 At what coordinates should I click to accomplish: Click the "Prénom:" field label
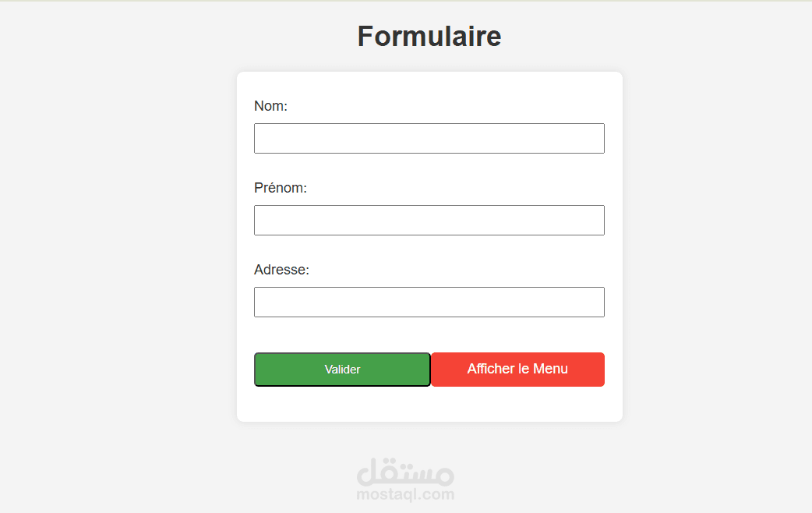(x=280, y=188)
